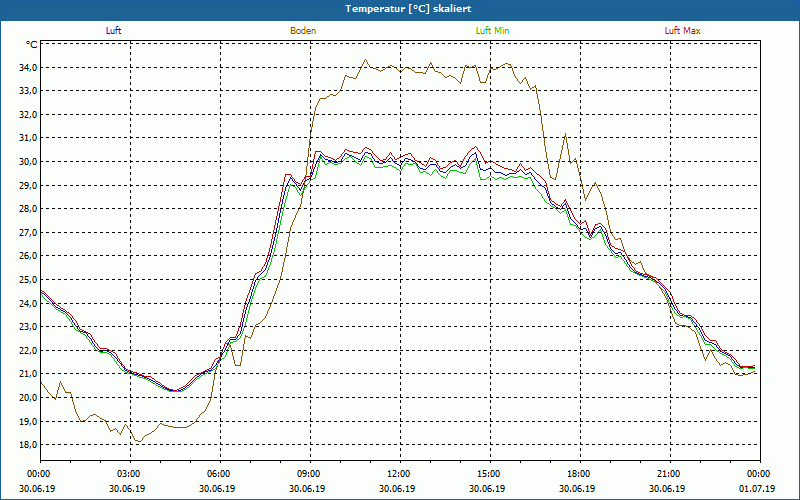Click the 03:00 time axis label

click(x=131, y=474)
